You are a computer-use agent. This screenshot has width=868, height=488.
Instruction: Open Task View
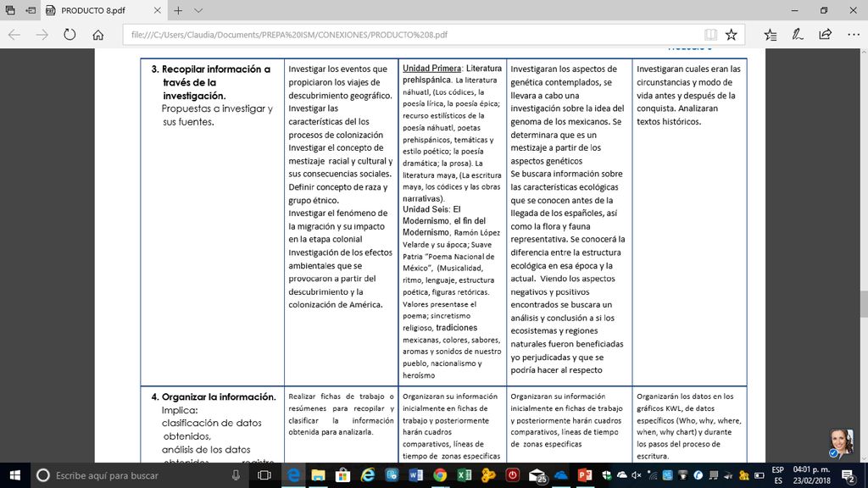tap(264, 475)
